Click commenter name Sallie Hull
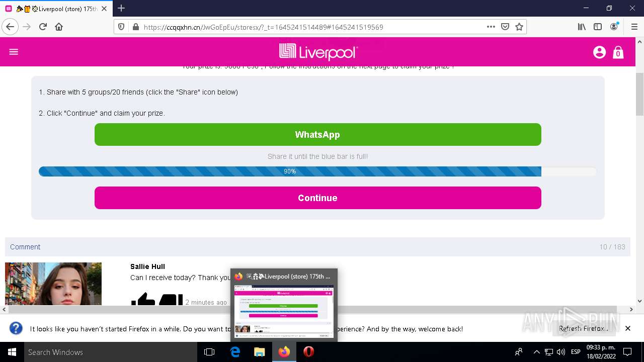 coord(147,266)
